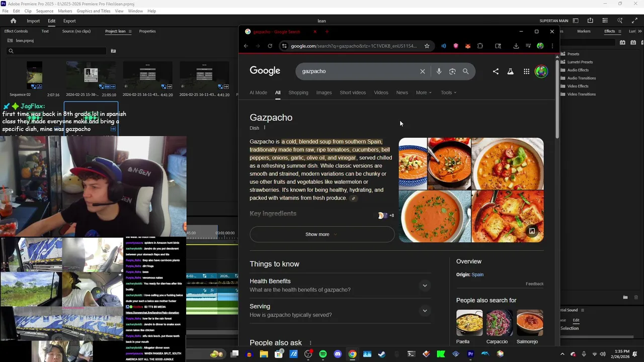Search by image with Google Lens
Image resolution: width=644 pixels, height=362 pixels.
click(x=452, y=71)
